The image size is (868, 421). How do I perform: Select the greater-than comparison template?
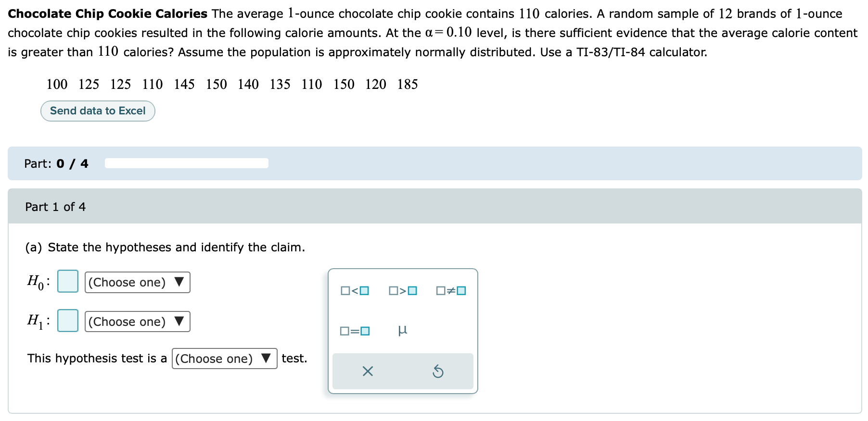click(402, 290)
